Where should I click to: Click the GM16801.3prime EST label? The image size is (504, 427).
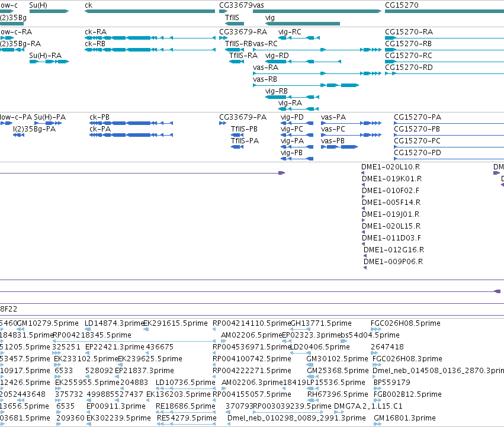tap(405, 418)
